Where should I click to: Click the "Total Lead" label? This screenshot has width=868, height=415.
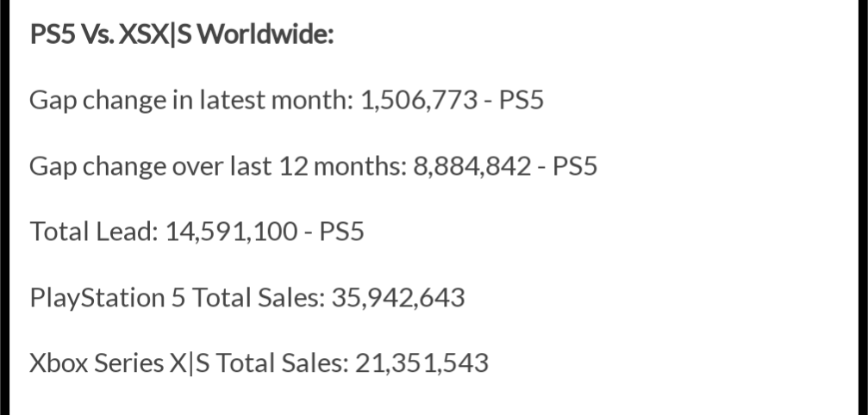click(x=91, y=232)
